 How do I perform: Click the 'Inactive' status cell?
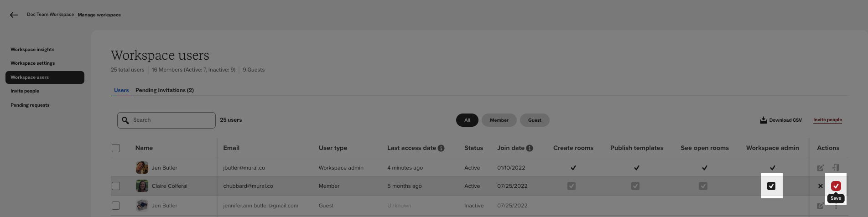(x=474, y=206)
